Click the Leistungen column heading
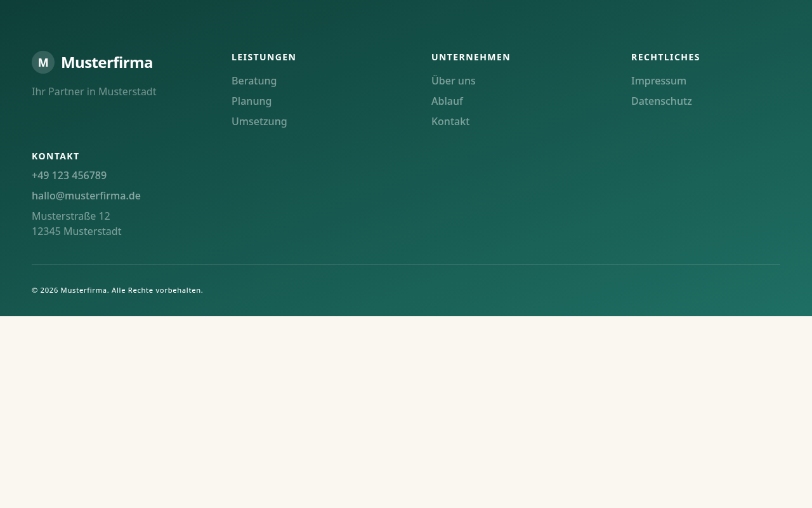 click(x=264, y=57)
